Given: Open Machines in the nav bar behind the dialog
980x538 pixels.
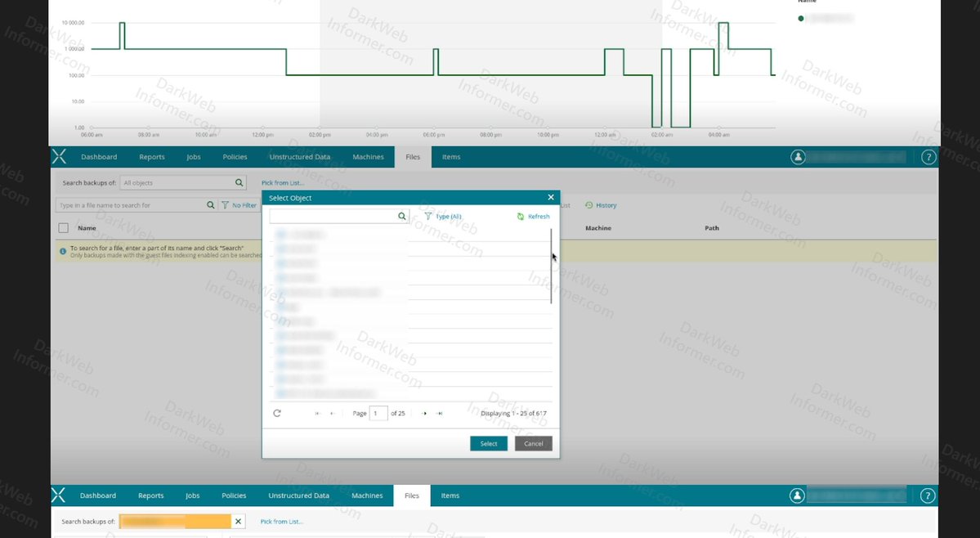Looking at the screenshot, I should click(x=368, y=157).
